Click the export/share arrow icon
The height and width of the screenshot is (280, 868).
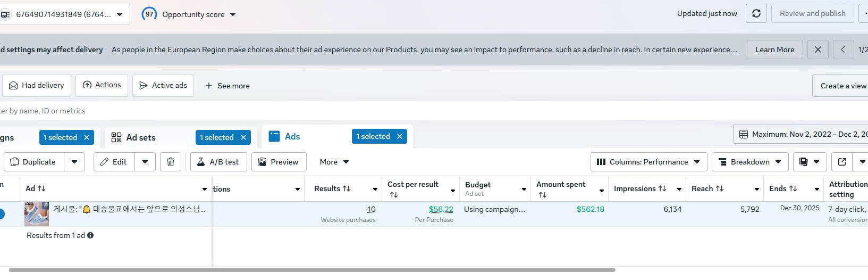click(842, 162)
